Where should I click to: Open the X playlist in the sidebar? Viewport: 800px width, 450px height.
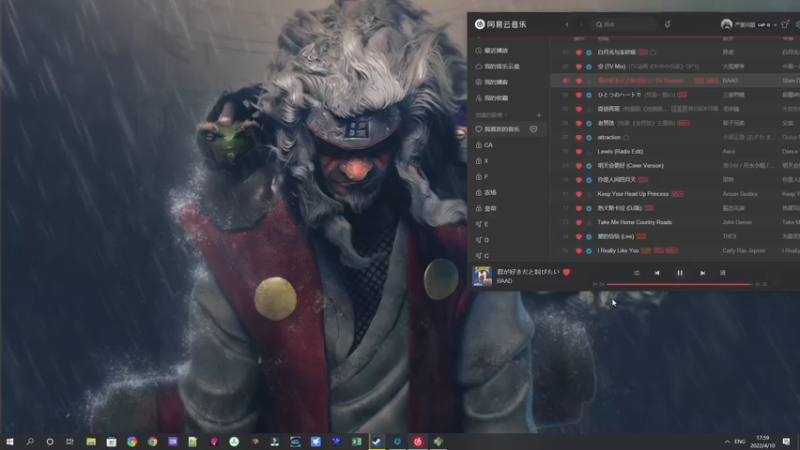click(x=482, y=161)
